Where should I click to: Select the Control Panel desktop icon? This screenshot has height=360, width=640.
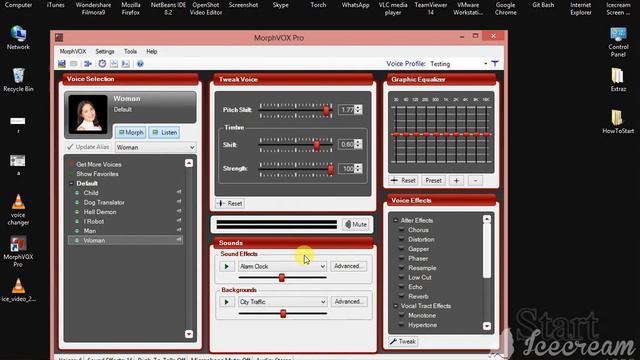[618, 42]
